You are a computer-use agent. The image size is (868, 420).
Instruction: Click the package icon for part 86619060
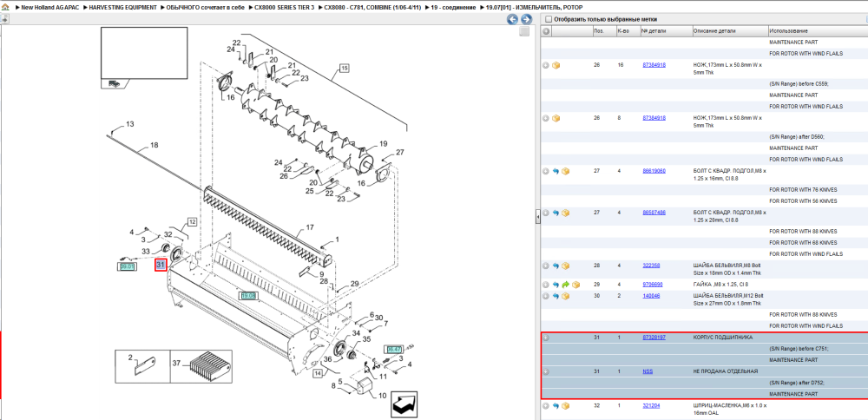(x=566, y=171)
